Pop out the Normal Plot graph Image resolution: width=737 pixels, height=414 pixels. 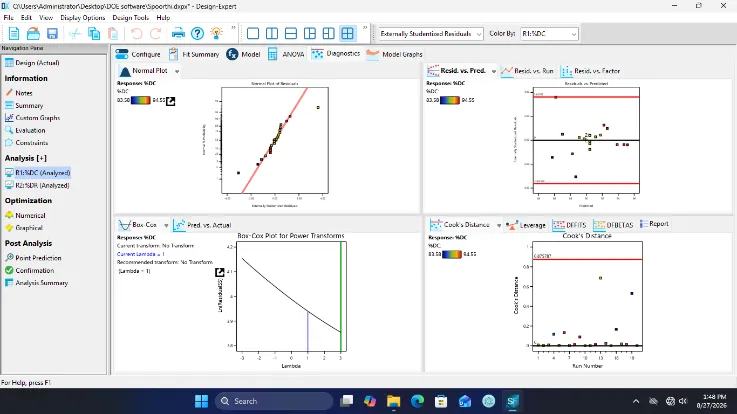171,101
